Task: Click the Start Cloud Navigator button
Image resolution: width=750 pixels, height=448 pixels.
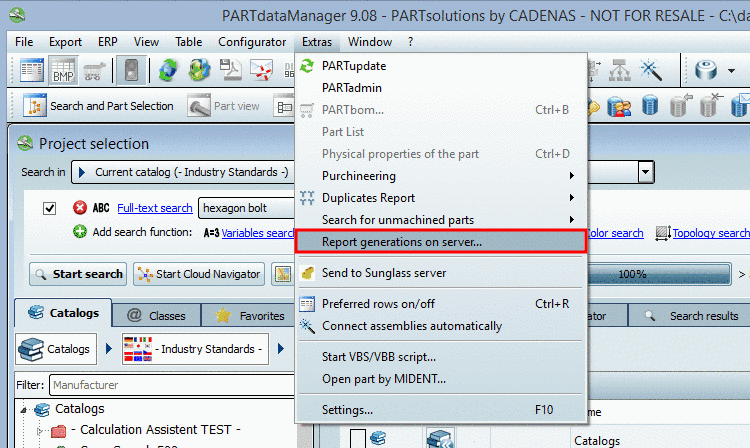Action: point(199,274)
